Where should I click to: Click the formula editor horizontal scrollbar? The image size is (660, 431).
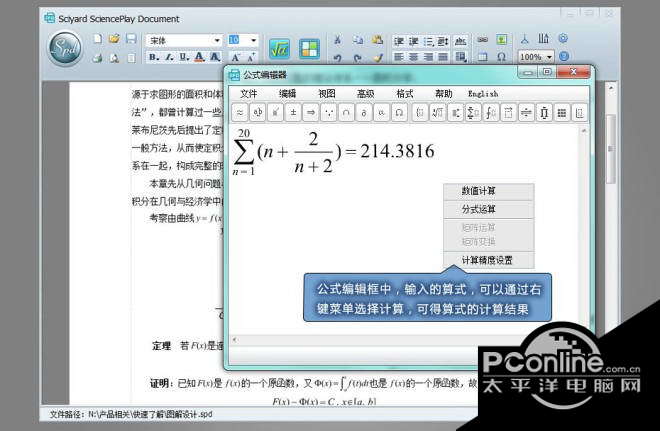tap(356, 340)
